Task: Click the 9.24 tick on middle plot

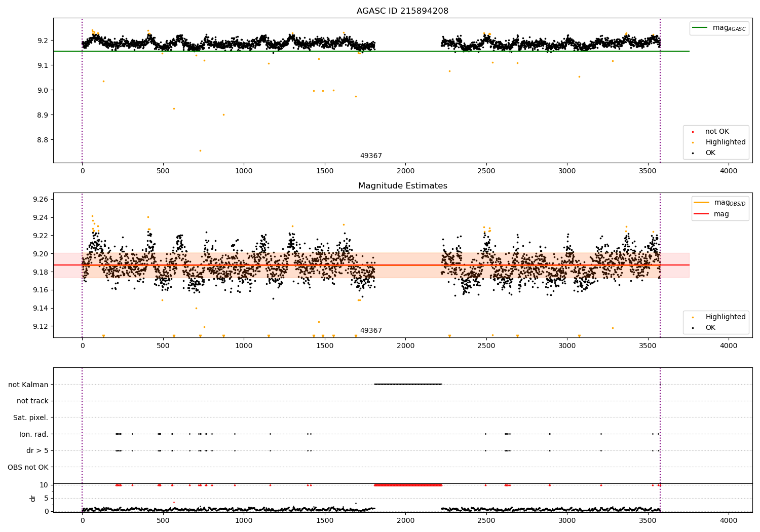Action: 41,217
